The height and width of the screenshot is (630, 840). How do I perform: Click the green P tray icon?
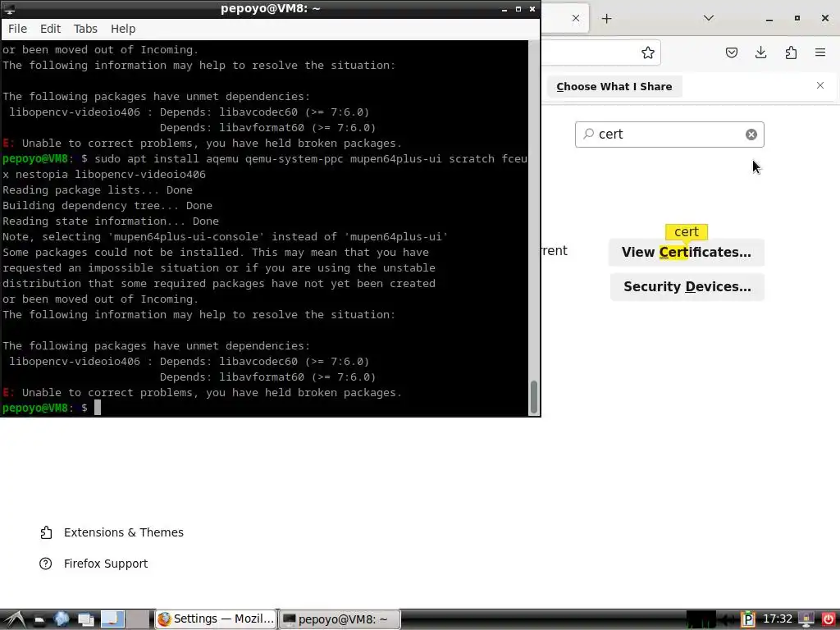747,619
